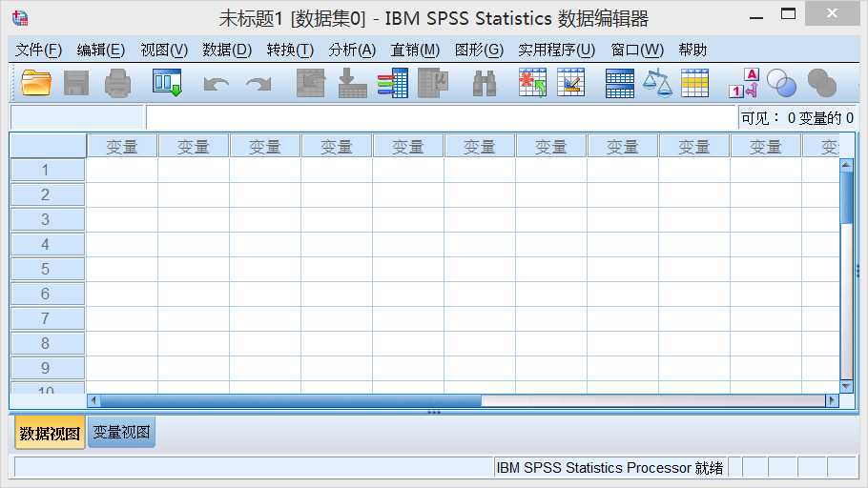Select row header 9
Image resolution: width=868 pixels, height=488 pixels.
click(48, 368)
